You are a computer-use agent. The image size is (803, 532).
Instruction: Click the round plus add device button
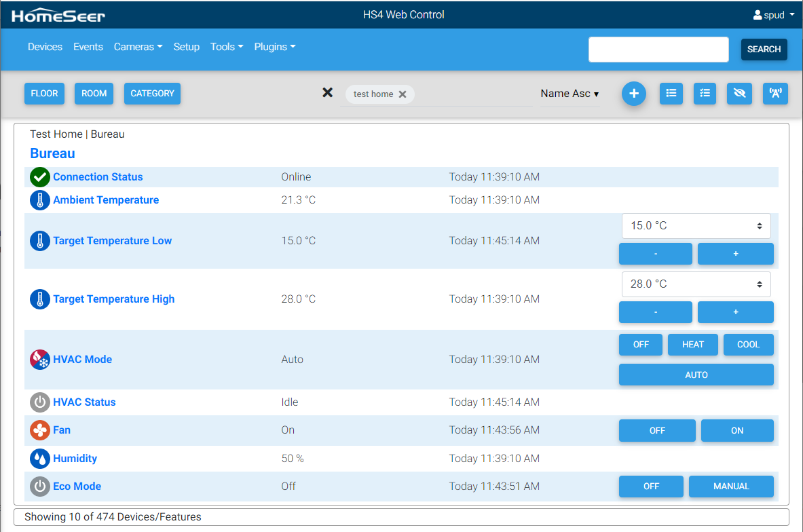pos(633,94)
